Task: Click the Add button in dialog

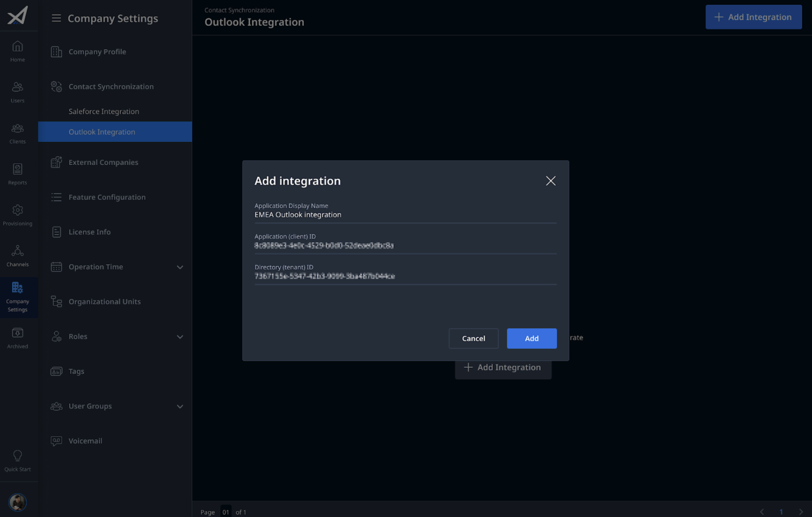Action: point(531,338)
